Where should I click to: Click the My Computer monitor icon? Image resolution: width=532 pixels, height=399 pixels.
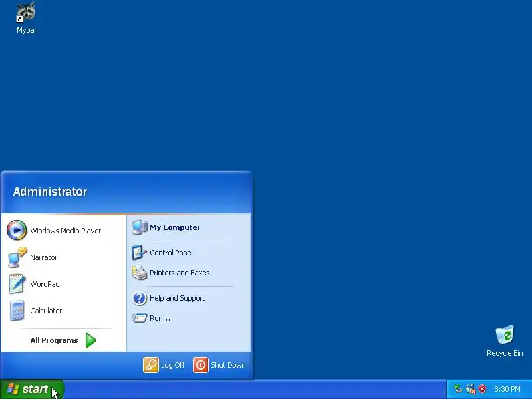139,227
